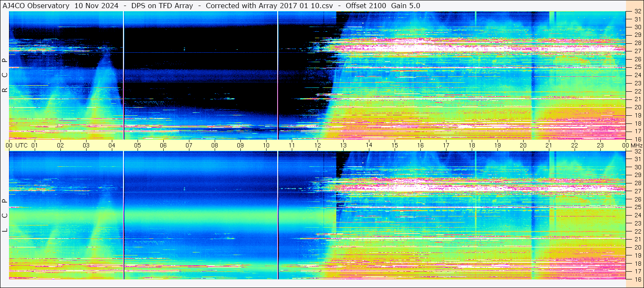Select the 06 hour label on time axis
The image size is (644, 288).
[x=163, y=145]
